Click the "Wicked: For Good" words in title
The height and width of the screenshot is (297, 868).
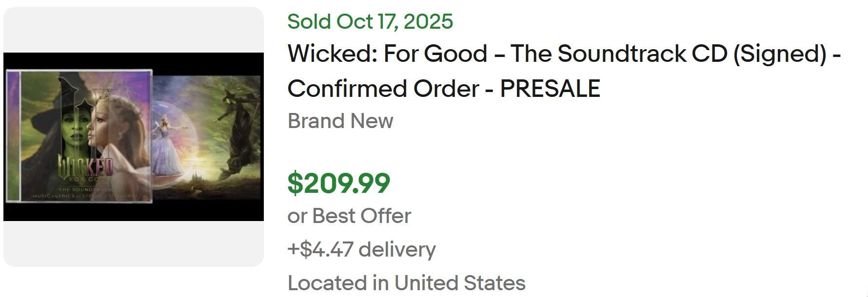pyautogui.click(x=387, y=54)
